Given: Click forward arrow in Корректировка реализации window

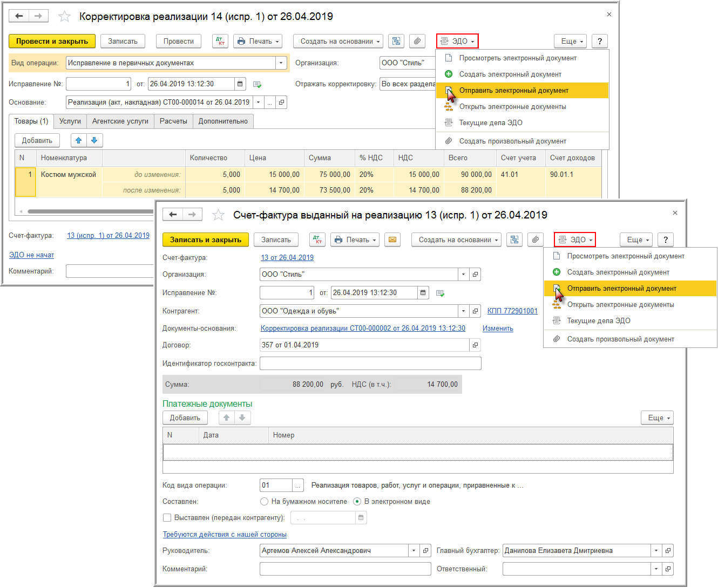Looking at the screenshot, I should [x=38, y=16].
